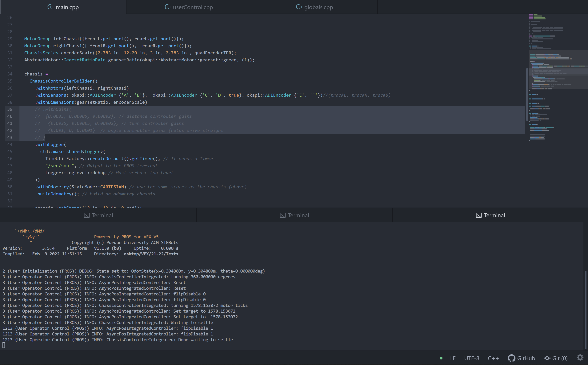Click the terminal icon on the first Terminal tab
The height and width of the screenshot is (365, 588).
tap(87, 215)
